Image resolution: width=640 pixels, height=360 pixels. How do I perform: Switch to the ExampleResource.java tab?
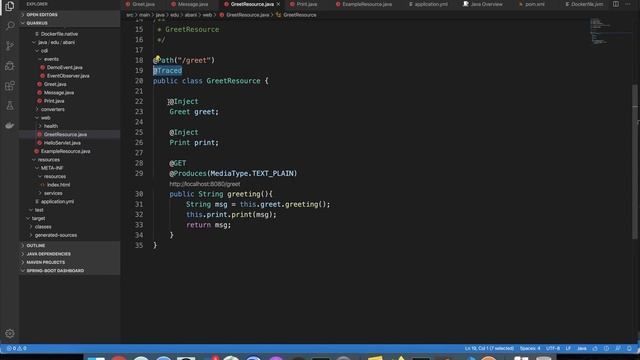[x=367, y=4]
